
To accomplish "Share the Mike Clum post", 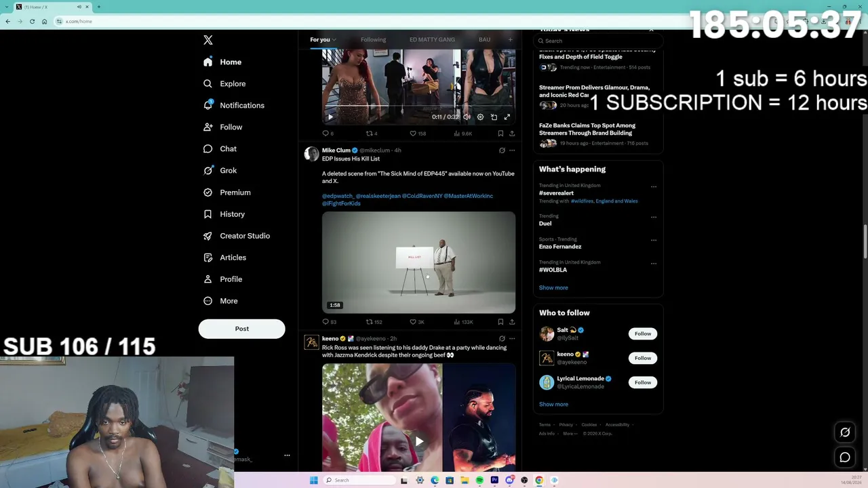I will (x=512, y=322).
